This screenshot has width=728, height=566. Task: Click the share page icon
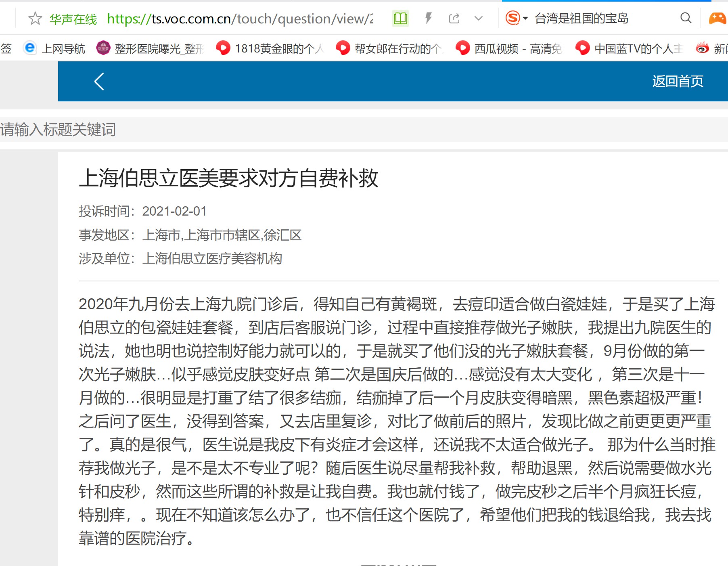tap(454, 18)
